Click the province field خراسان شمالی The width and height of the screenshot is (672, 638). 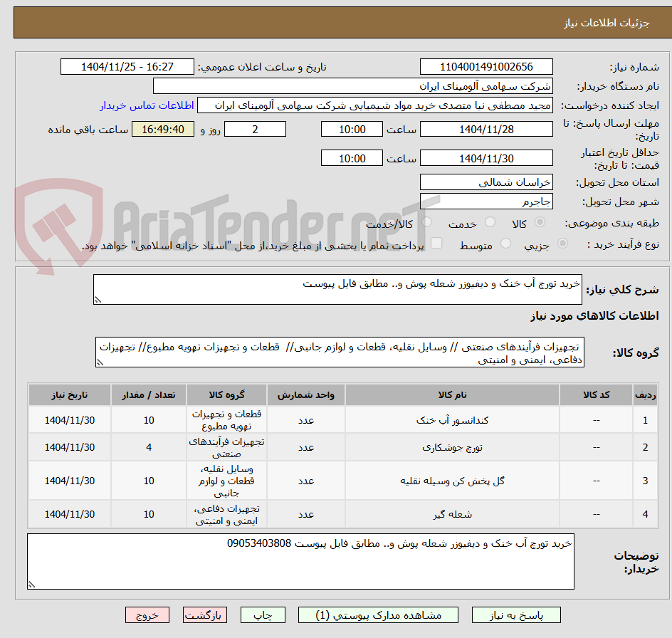pos(486,182)
